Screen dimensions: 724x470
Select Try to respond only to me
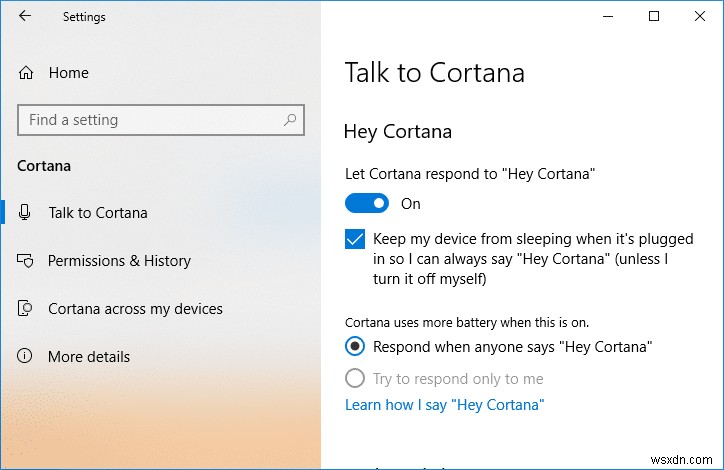click(355, 379)
